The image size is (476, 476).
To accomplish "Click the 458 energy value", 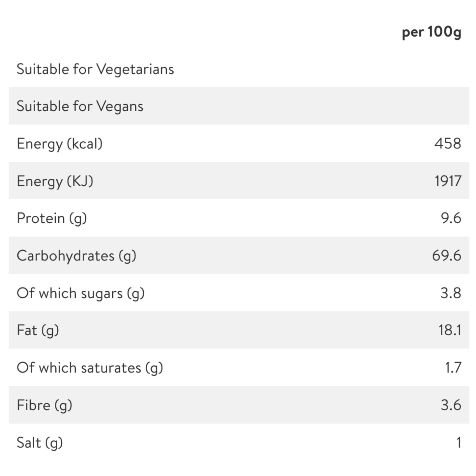I will click(x=448, y=143).
